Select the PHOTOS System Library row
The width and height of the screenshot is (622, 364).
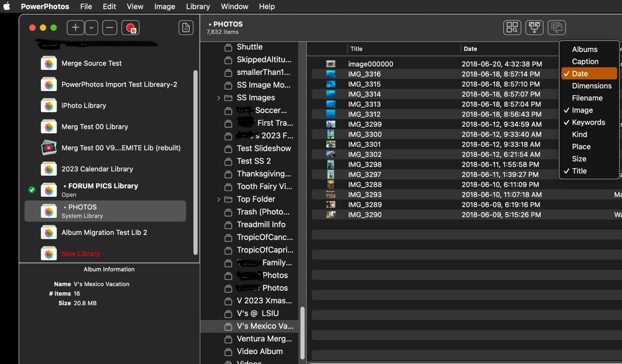(x=105, y=211)
